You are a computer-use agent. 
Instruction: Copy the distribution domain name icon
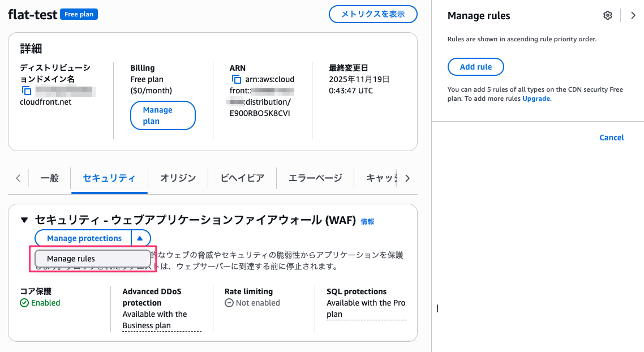pyautogui.click(x=26, y=91)
